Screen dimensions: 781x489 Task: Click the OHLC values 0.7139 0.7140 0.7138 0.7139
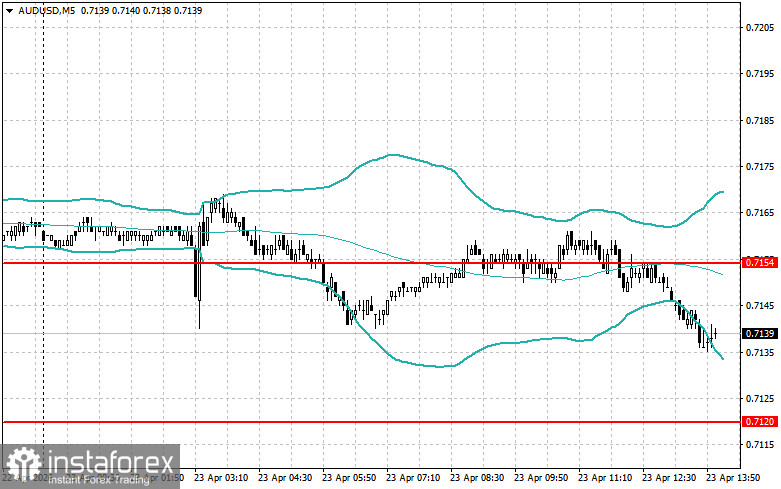point(141,10)
